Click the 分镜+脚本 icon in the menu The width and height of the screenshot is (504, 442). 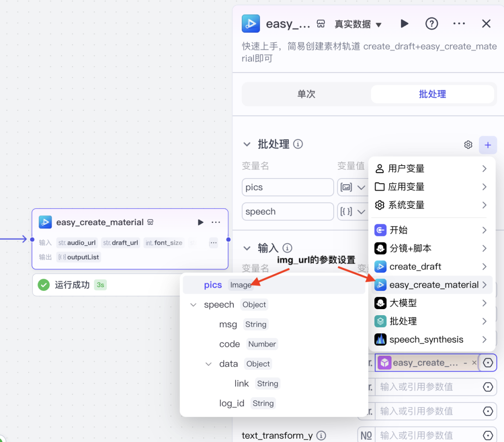coord(380,249)
